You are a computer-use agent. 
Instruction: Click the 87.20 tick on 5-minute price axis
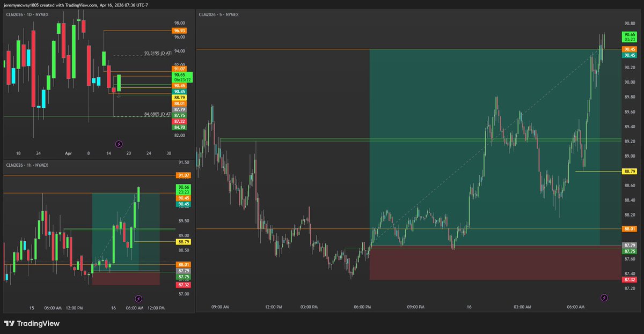click(630, 288)
